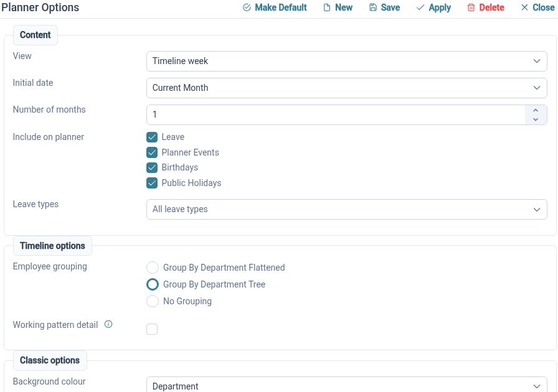Click the Public Holidays label text
Viewport: 558px width, 392px height.
191,183
